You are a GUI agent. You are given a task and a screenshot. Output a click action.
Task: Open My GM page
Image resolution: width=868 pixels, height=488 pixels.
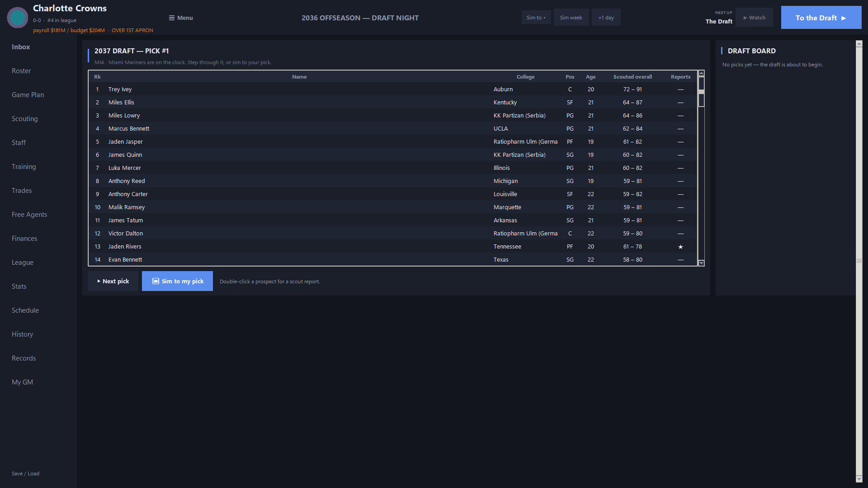[x=22, y=382]
